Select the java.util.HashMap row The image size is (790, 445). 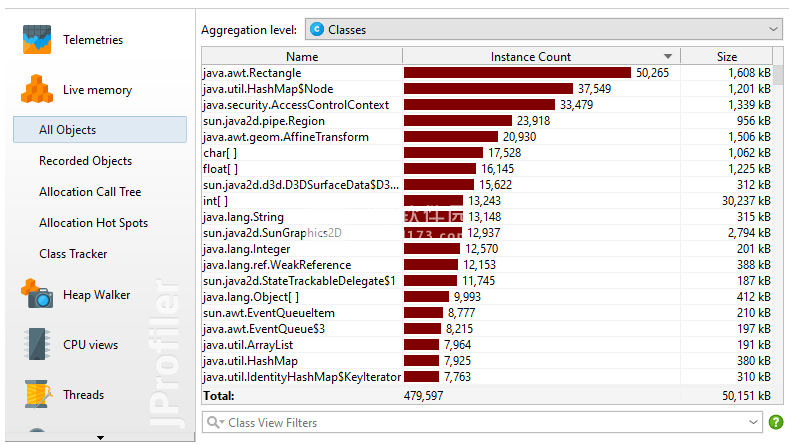(x=487, y=361)
